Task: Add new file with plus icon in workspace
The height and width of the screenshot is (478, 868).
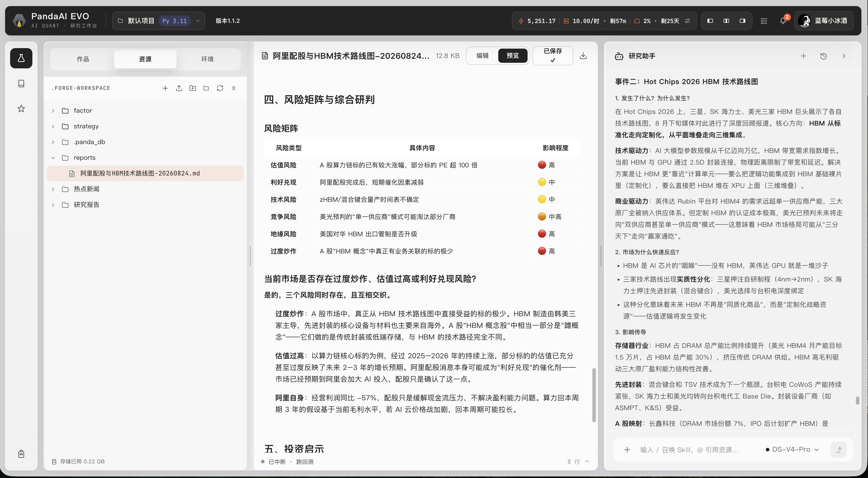Action: coord(165,88)
